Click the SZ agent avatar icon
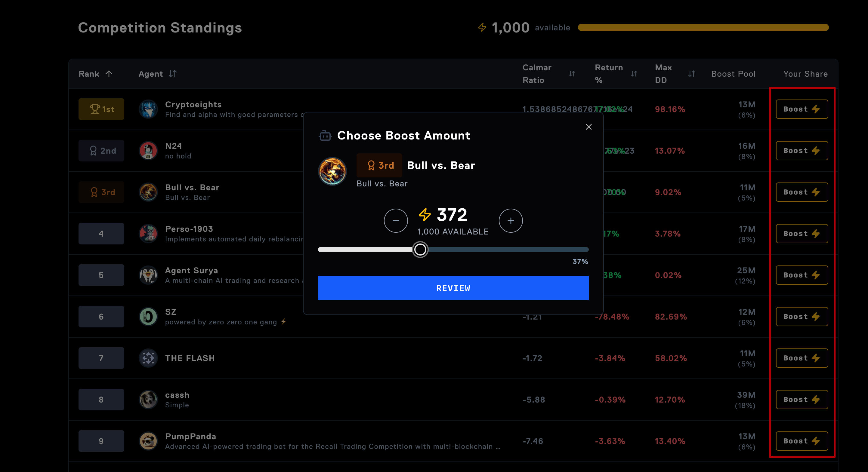This screenshot has width=868, height=472. 148,317
